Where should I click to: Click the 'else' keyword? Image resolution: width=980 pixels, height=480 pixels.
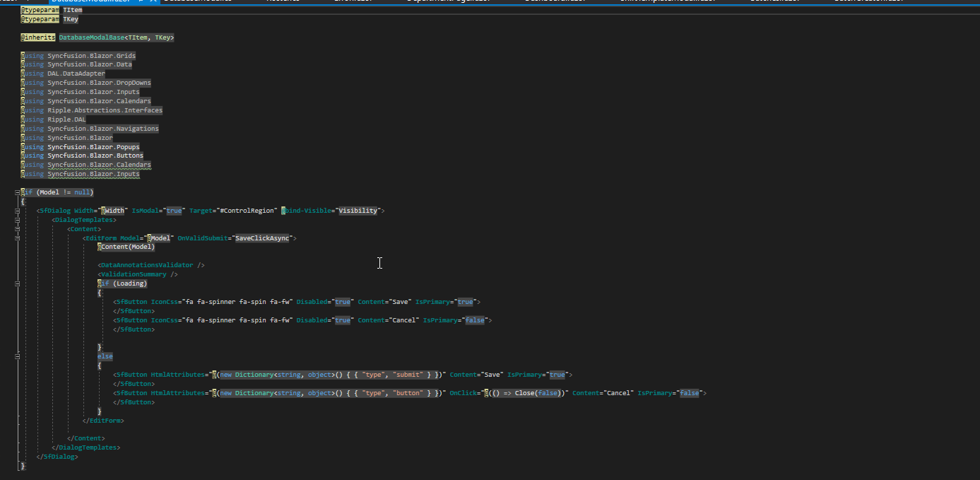tap(105, 356)
